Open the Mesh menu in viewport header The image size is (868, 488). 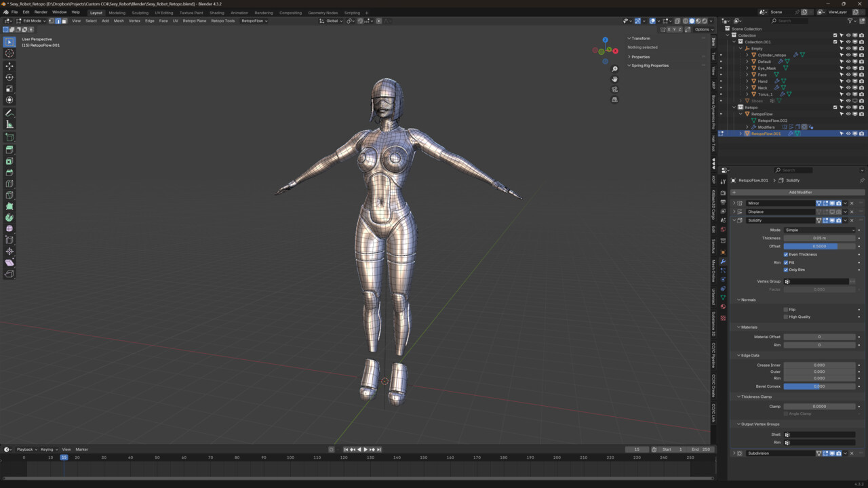119,21
